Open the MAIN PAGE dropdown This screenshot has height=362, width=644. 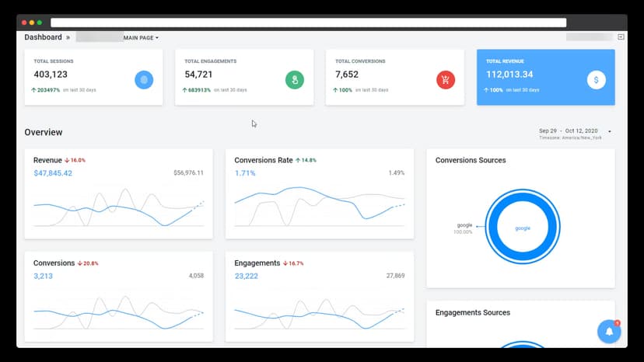click(x=141, y=37)
